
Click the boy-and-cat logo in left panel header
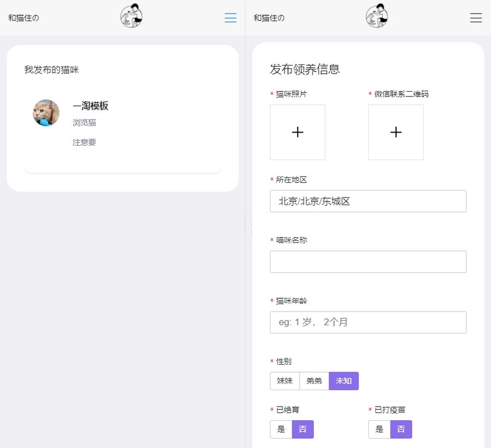131,16
